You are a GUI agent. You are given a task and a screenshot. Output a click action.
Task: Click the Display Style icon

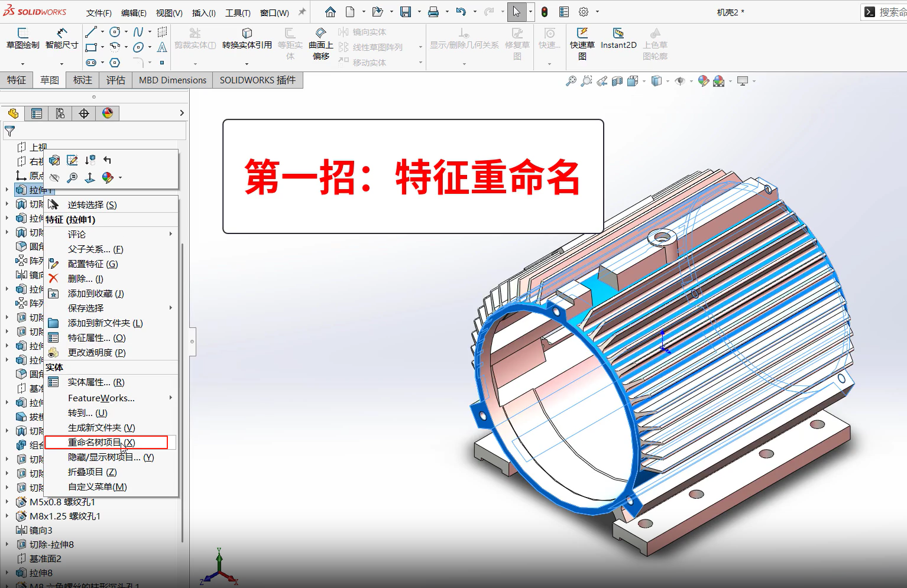(x=656, y=81)
